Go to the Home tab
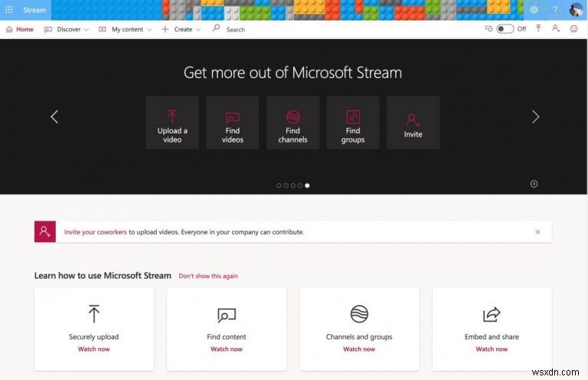Image resolution: width=588 pixels, height=380 pixels. tap(20, 29)
